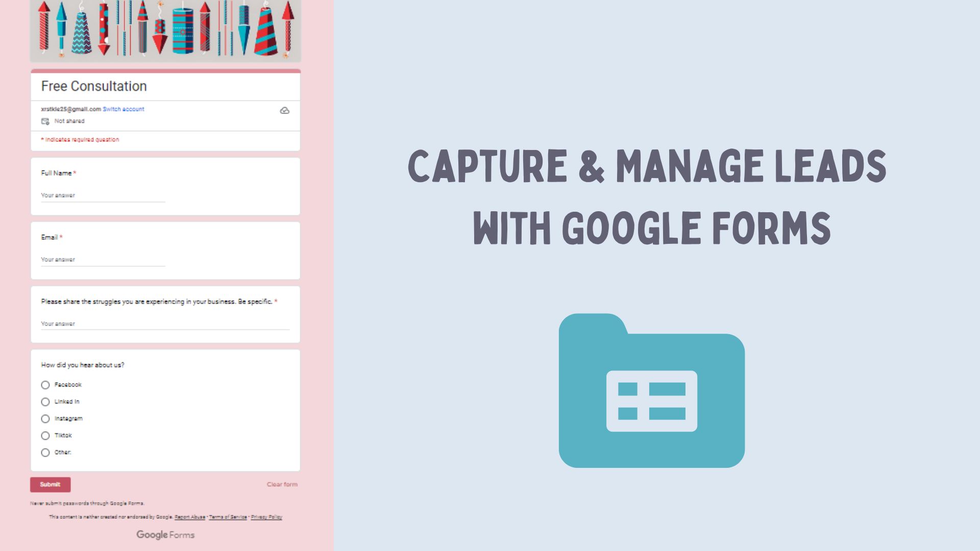Choose the Instagram radio option
This screenshot has width=980, height=551.
click(45, 419)
